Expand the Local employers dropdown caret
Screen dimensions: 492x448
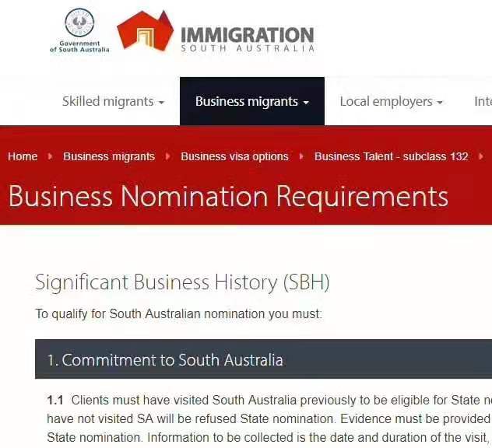pos(440,103)
